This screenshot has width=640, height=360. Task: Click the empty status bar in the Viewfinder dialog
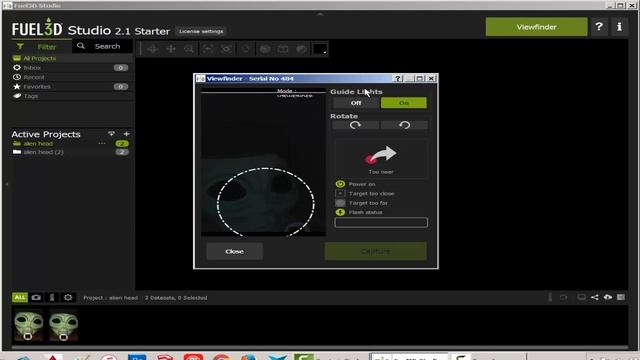381,222
